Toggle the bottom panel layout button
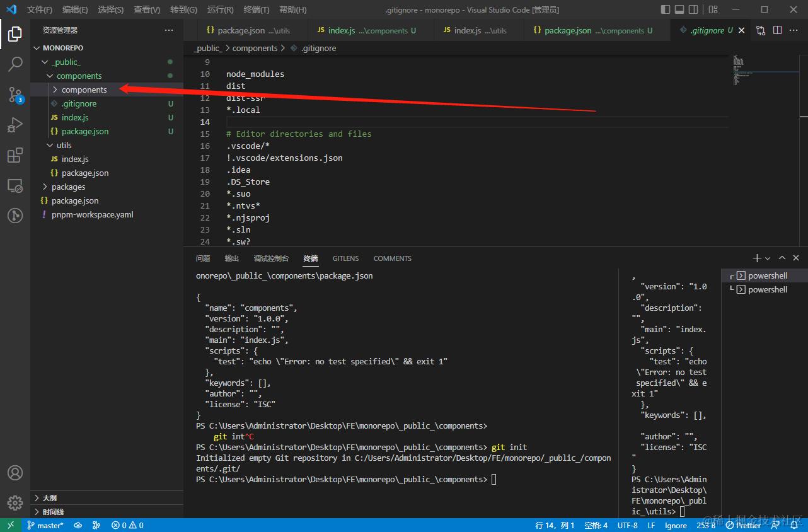This screenshot has width=808, height=532. click(x=679, y=9)
